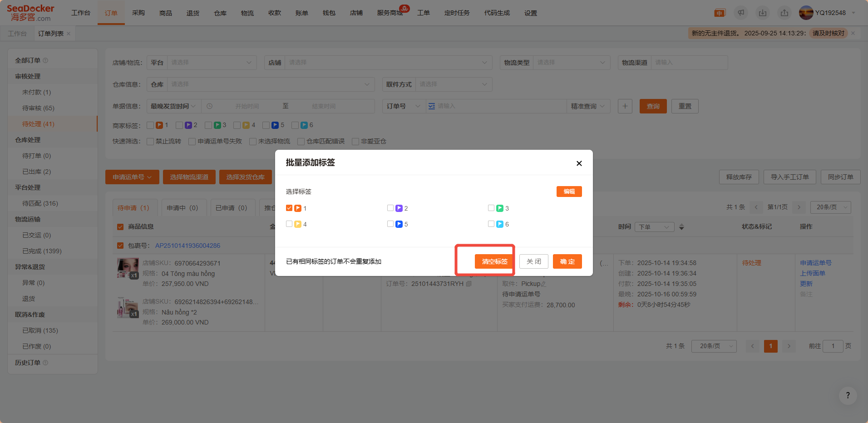Click the language switch 中 icon
This screenshot has width=868, height=423.
click(x=720, y=13)
